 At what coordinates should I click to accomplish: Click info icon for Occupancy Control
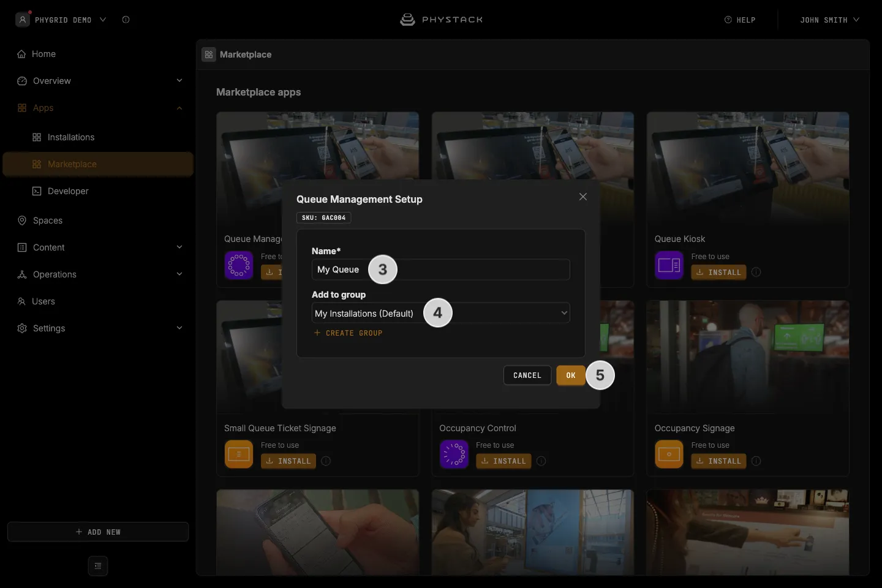coord(541,461)
